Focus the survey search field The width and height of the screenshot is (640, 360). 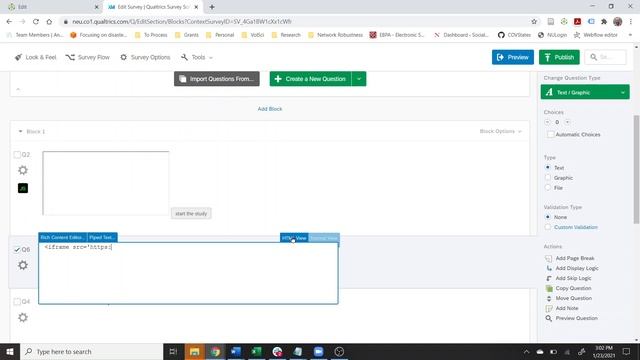605,57
